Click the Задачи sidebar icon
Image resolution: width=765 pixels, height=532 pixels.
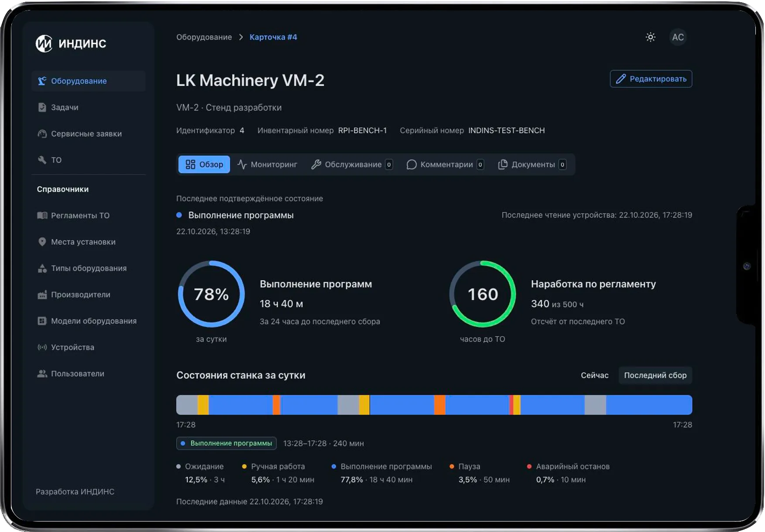42,107
